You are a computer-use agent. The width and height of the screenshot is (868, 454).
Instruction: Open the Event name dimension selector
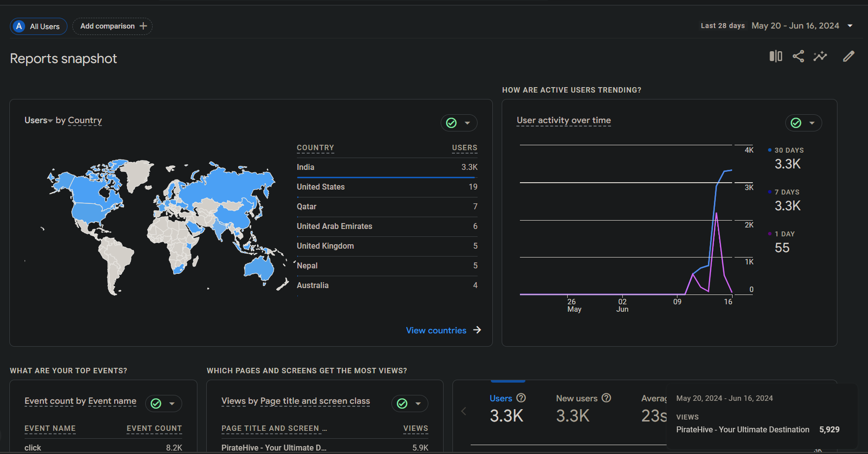(x=112, y=401)
